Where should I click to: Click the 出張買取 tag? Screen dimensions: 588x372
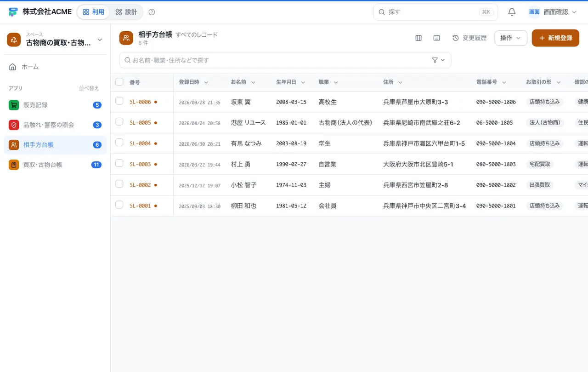click(540, 185)
